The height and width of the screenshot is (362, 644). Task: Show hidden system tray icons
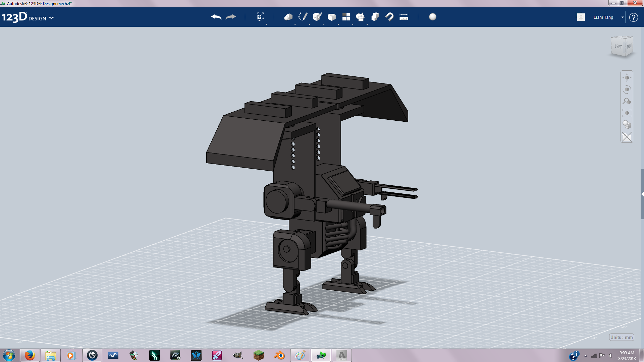(586, 356)
